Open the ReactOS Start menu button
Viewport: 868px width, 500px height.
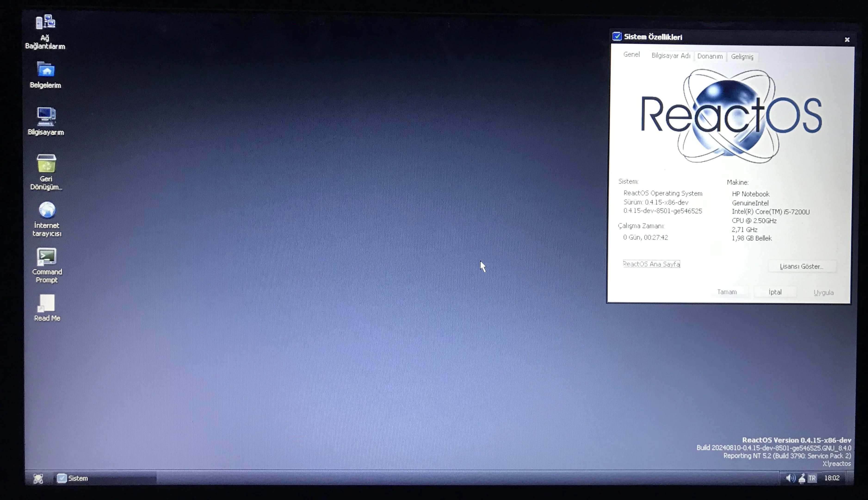tap(38, 478)
